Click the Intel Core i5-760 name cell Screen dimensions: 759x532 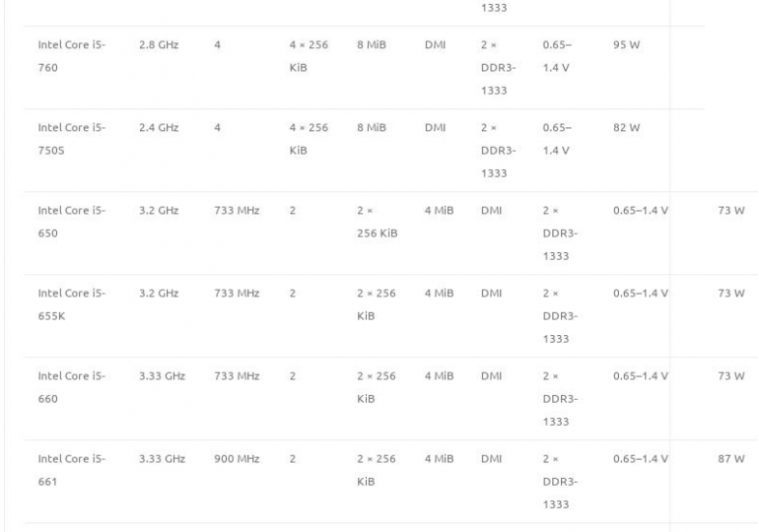(71, 56)
